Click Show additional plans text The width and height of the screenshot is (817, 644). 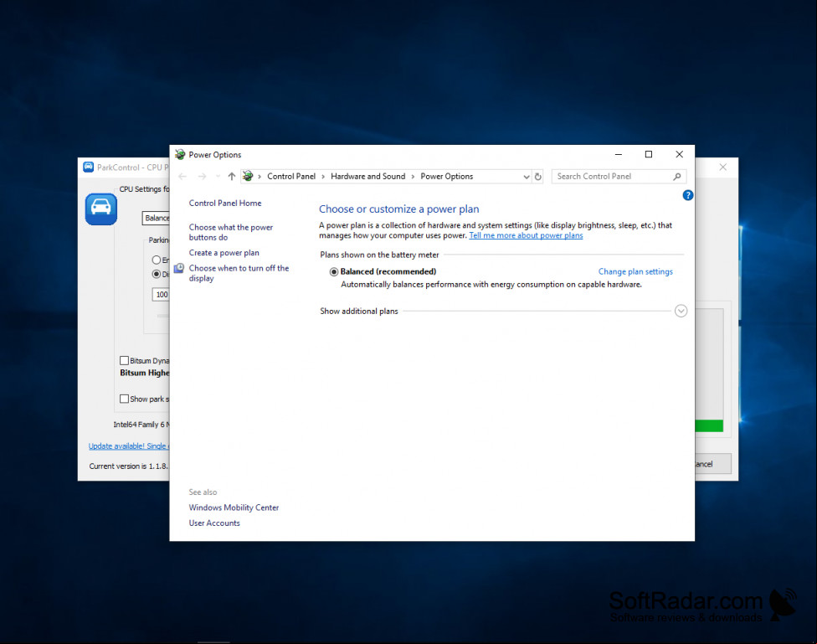point(359,311)
